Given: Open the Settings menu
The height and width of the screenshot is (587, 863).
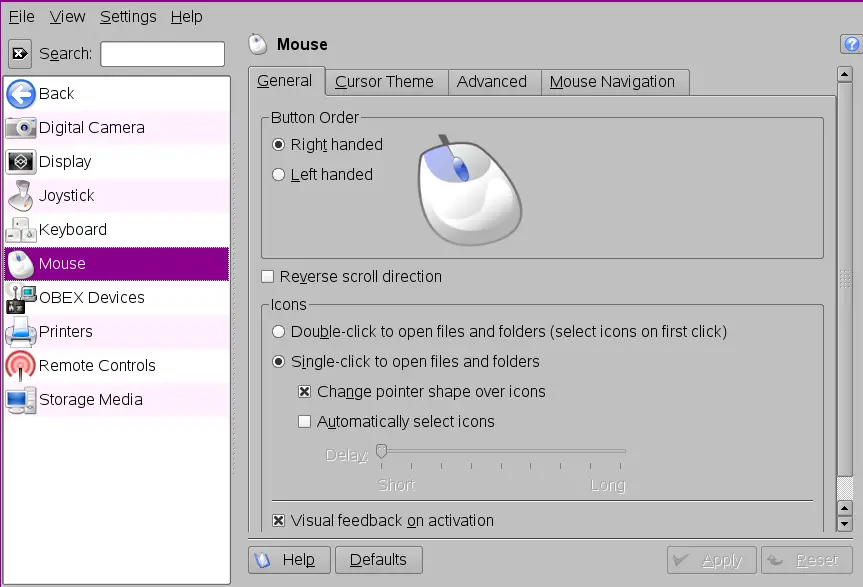Looking at the screenshot, I should 128,17.
